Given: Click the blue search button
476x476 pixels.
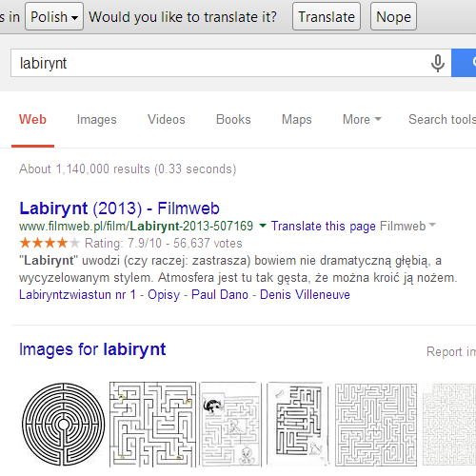Looking at the screenshot, I should (x=464, y=63).
